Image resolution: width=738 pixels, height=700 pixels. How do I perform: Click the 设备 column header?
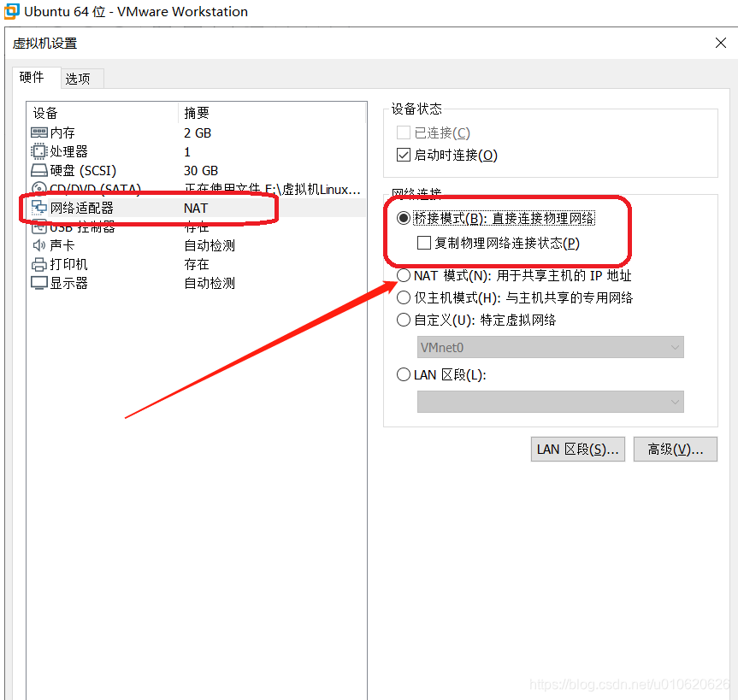pyautogui.click(x=45, y=113)
